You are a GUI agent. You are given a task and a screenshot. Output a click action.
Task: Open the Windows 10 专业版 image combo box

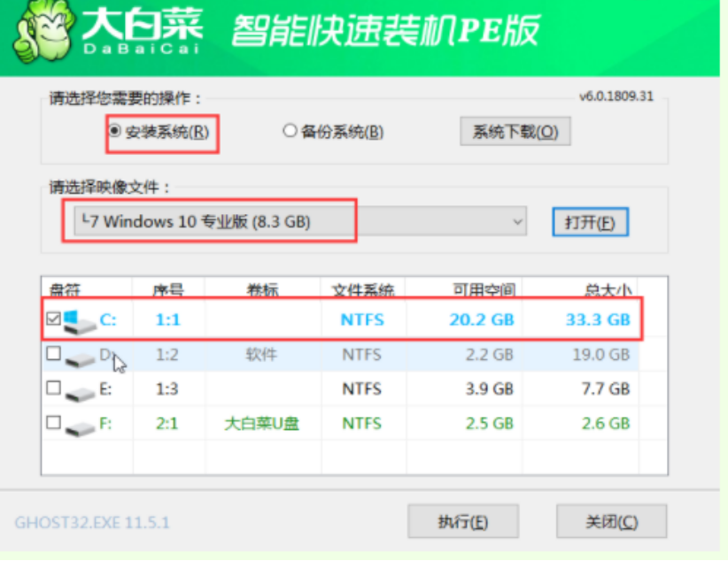(292, 221)
